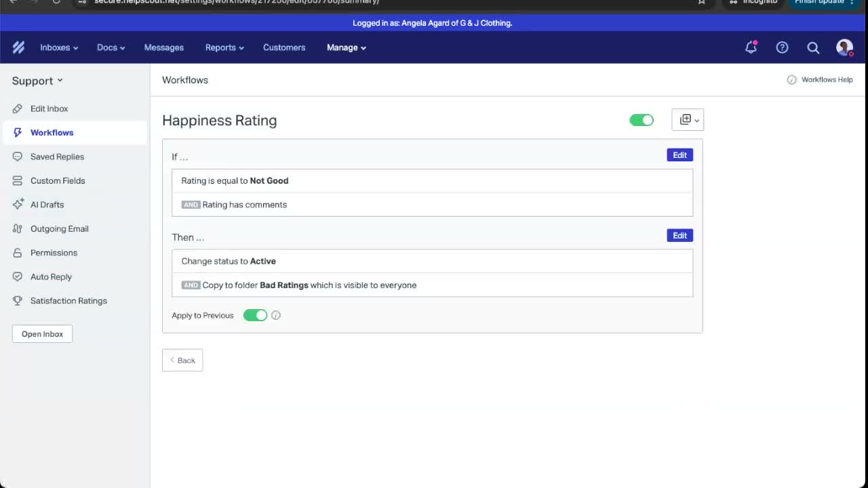
Task: Select Workflows in the sidebar
Action: click(x=75, y=133)
